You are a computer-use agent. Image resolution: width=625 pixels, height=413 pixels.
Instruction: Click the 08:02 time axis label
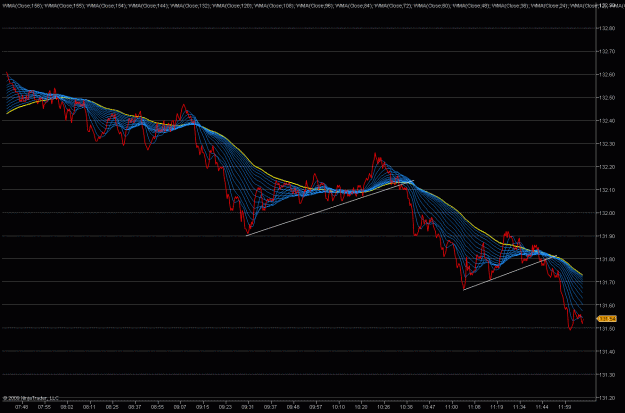[x=67, y=407]
